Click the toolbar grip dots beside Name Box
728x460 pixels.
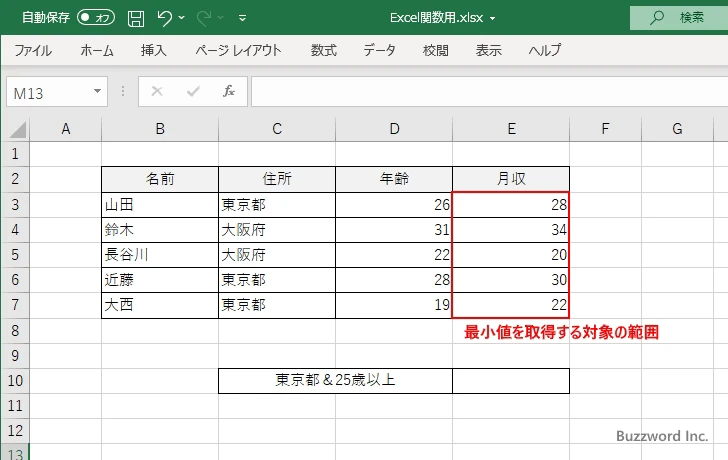pyautogui.click(x=123, y=91)
